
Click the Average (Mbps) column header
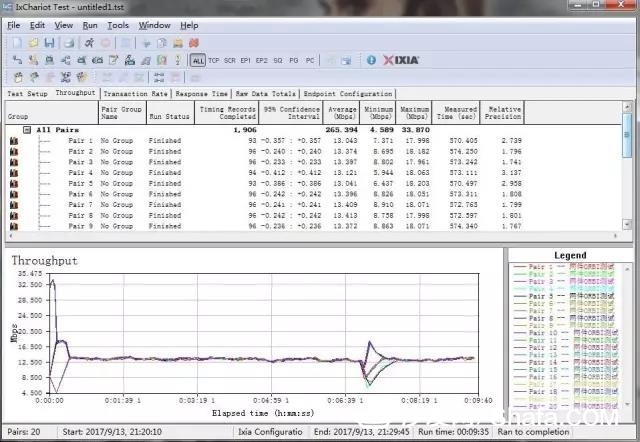[342, 113]
